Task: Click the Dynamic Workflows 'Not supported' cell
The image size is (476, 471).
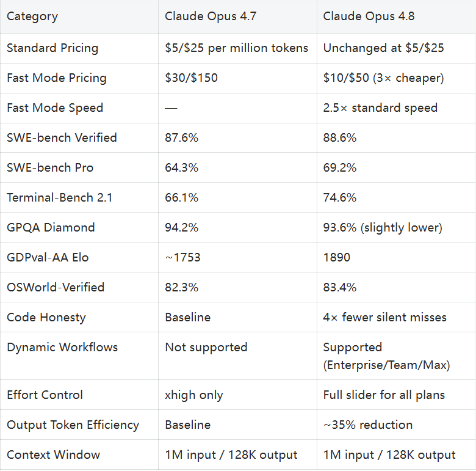Action: coord(206,348)
